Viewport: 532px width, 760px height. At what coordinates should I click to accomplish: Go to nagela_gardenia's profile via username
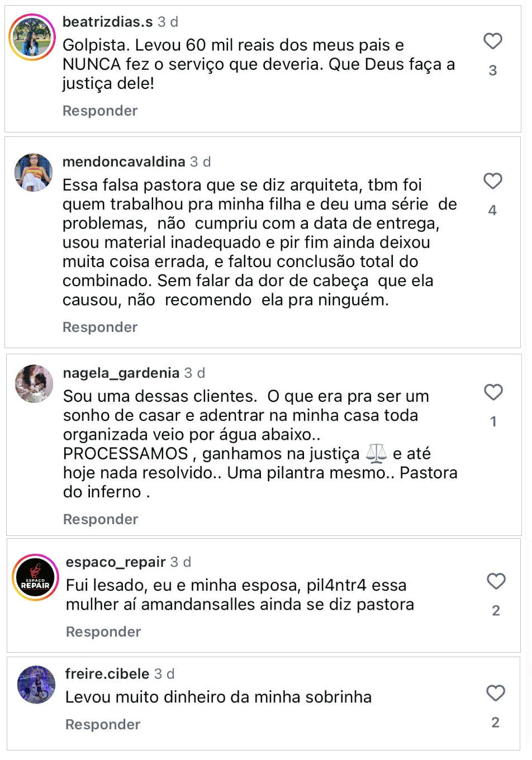point(121,373)
